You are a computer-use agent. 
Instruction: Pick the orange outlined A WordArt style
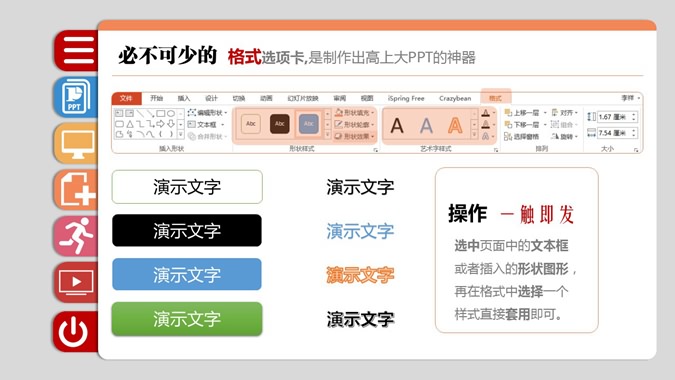[455, 126]
